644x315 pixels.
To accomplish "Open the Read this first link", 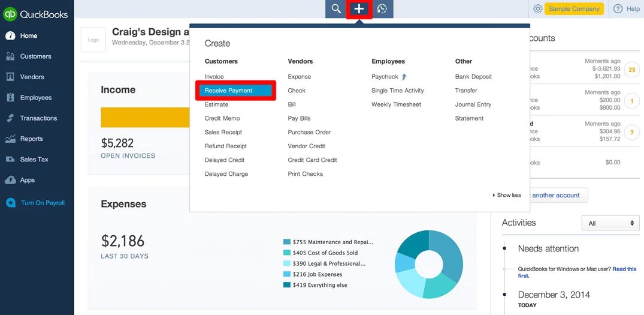I will click(624, 269).
